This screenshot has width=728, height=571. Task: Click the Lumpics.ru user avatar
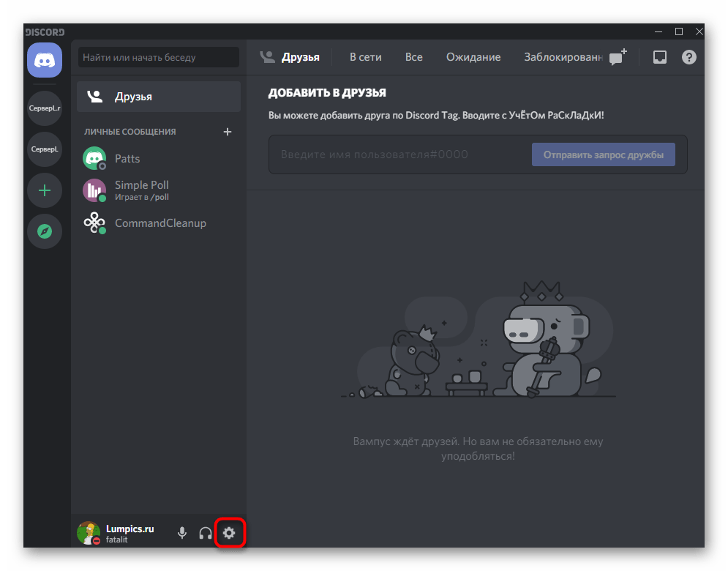tap(89, 533)
